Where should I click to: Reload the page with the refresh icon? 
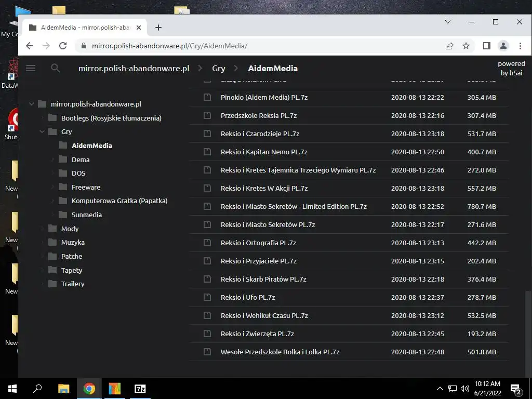point(63,46)
